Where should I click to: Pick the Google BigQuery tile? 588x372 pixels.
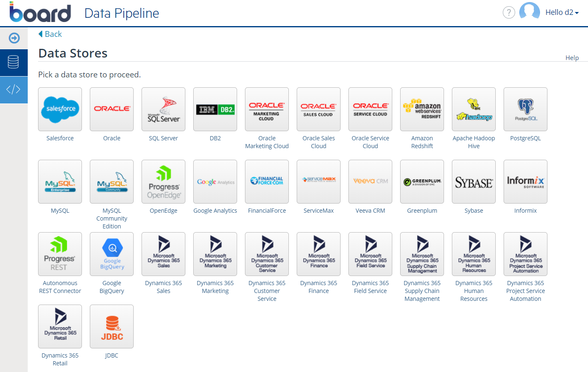click(112, 254)
